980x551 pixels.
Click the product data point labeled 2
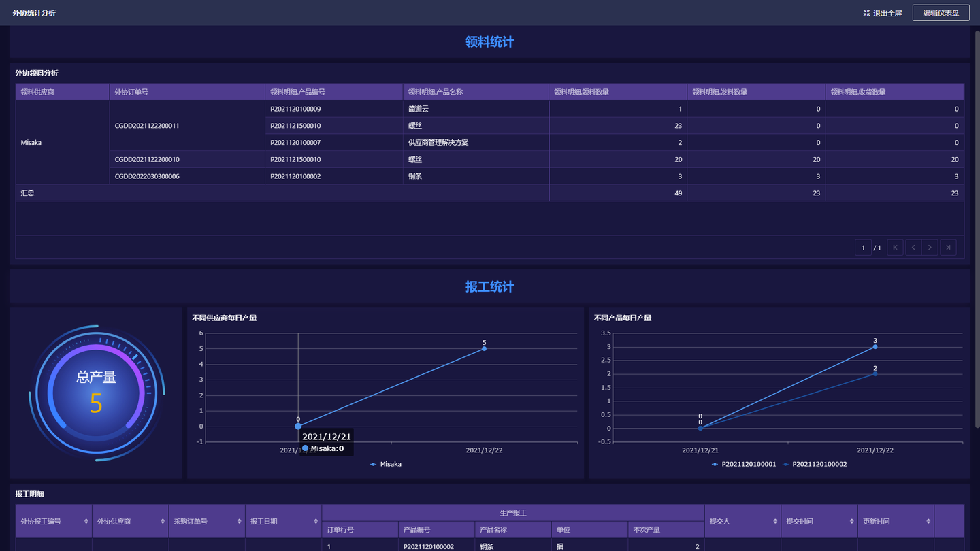tap(875, 373)
